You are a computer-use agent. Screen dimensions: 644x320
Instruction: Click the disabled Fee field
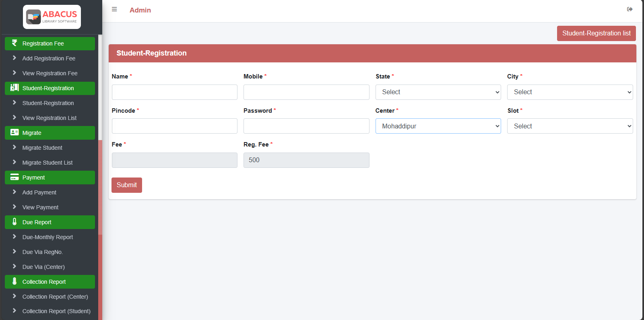(x=175, y=160)
